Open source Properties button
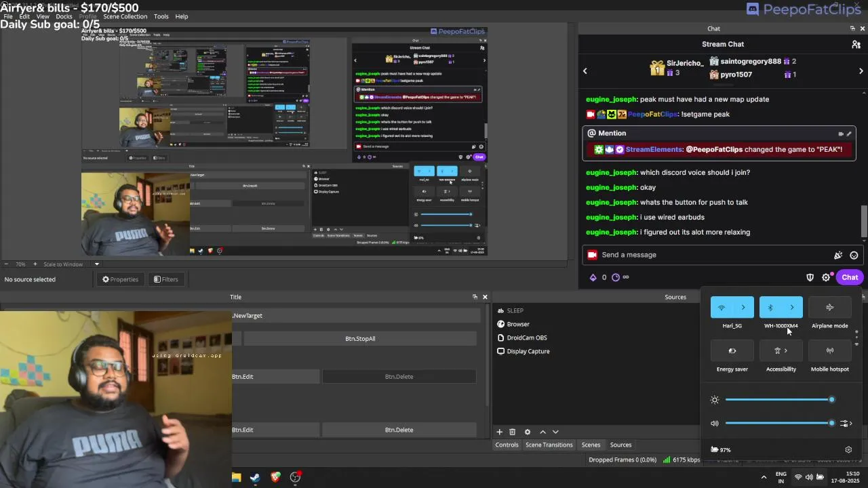The image size is (868, 488). click(120, 279)
